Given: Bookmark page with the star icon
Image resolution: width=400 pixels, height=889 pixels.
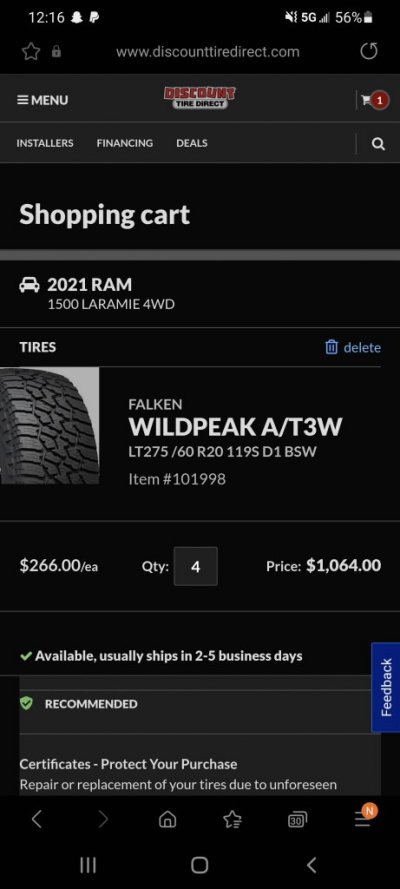Looking at the screenshot, I should 31,52.
